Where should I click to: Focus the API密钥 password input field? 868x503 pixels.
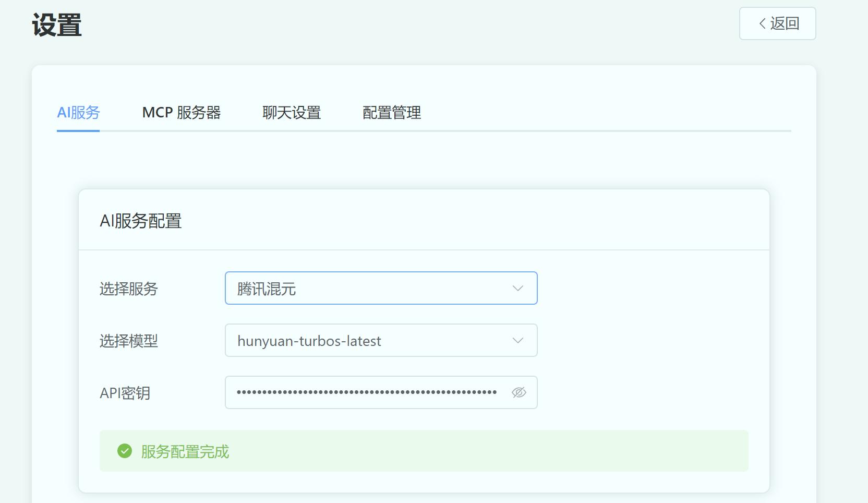click(366, 392)
